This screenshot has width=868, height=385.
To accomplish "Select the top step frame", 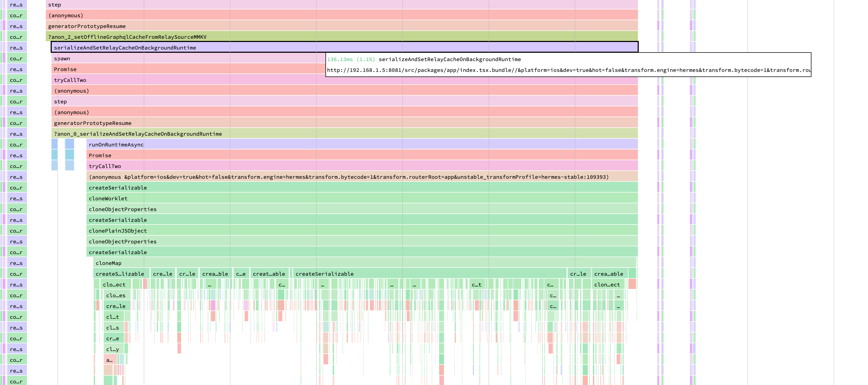I will (x=342, y=4).
